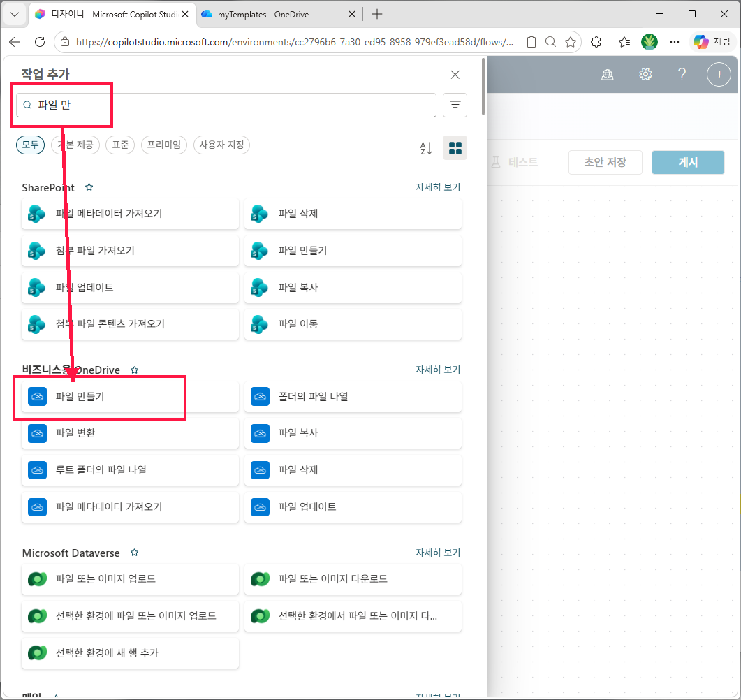Image resolution: width=741 pixels, height=700 pixels.
Task: Select the 사용자 지정 filter chip
Action: point(221,145)
